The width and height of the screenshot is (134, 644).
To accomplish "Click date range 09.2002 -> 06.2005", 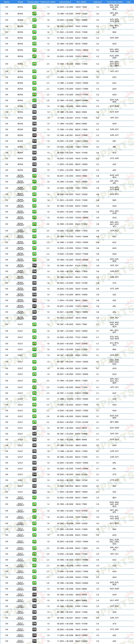I will (x=65, y=422).
